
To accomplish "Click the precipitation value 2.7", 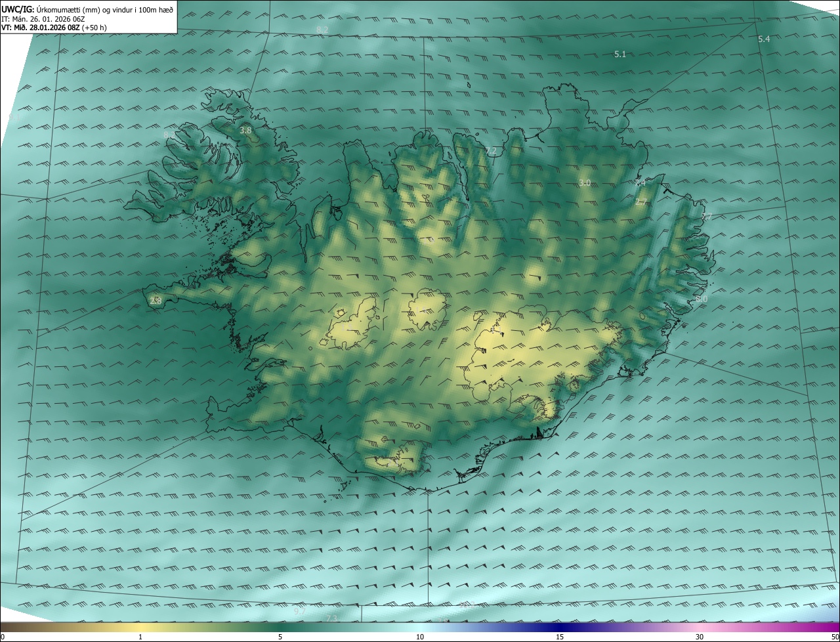I will click(641, 202).
